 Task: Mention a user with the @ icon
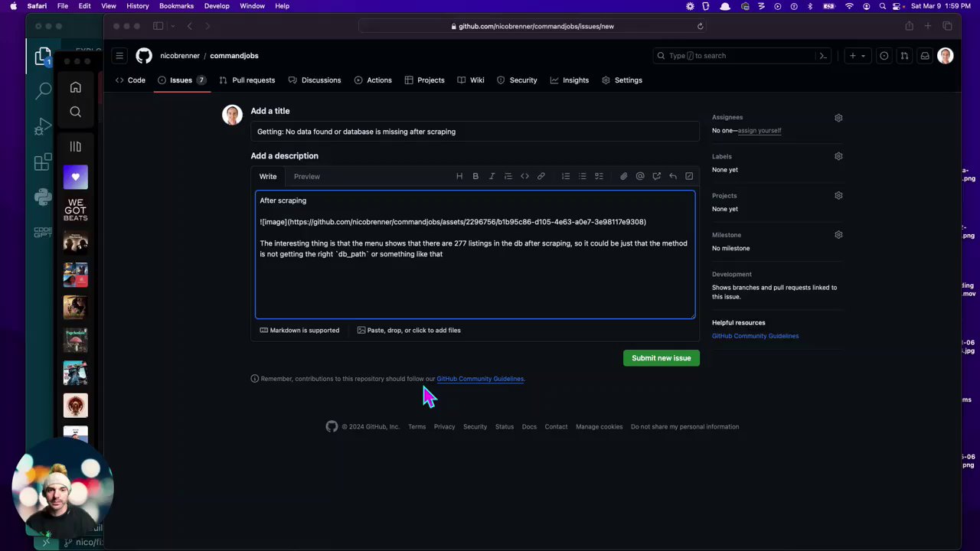(640, 176)
